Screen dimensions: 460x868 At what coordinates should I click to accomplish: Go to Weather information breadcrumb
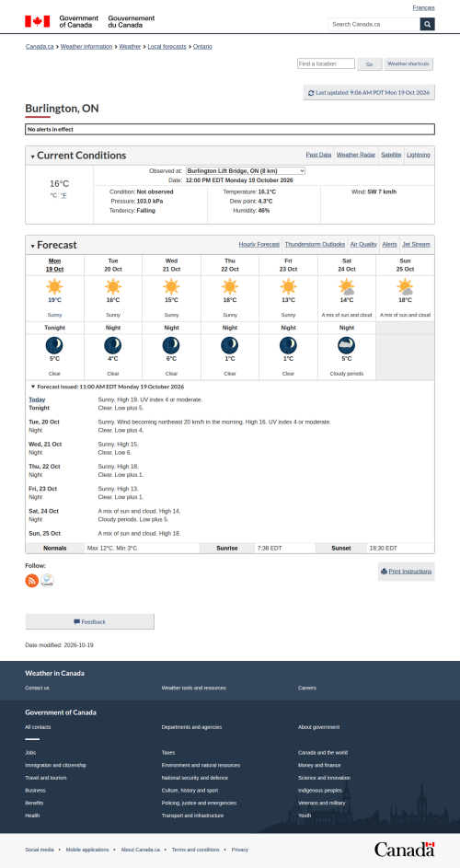point(86,47)
